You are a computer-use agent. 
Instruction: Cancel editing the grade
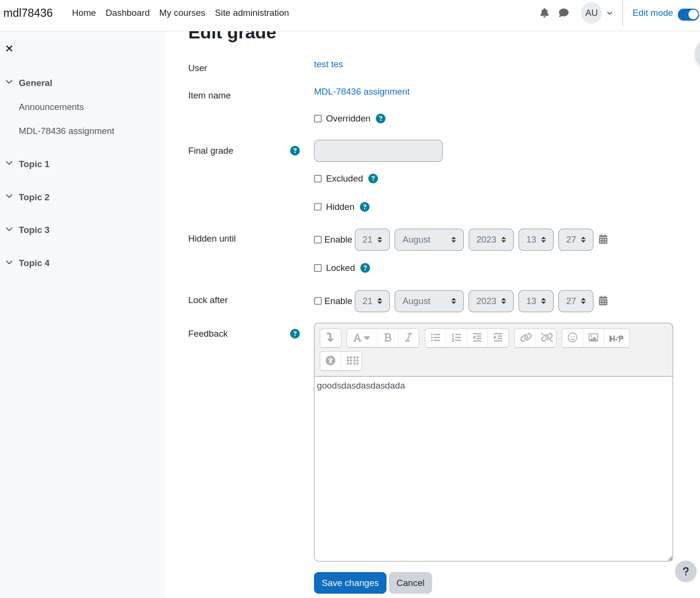(410, 583)
